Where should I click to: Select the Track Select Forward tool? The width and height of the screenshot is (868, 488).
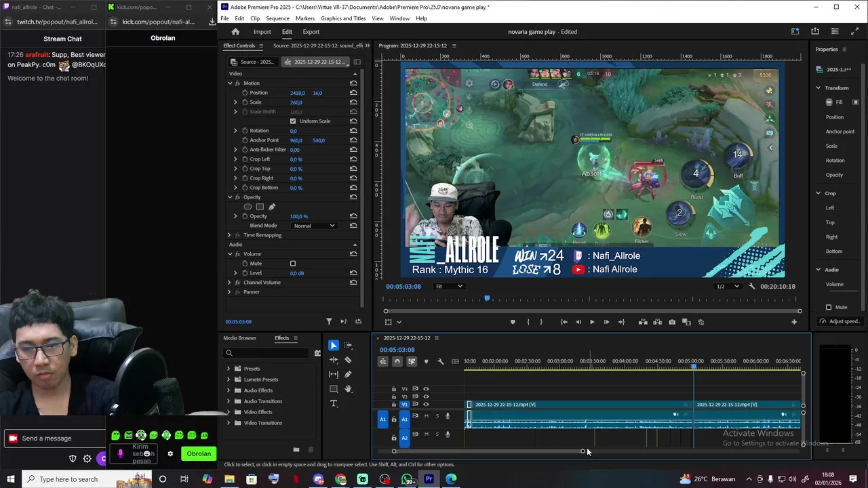[348, 346]
